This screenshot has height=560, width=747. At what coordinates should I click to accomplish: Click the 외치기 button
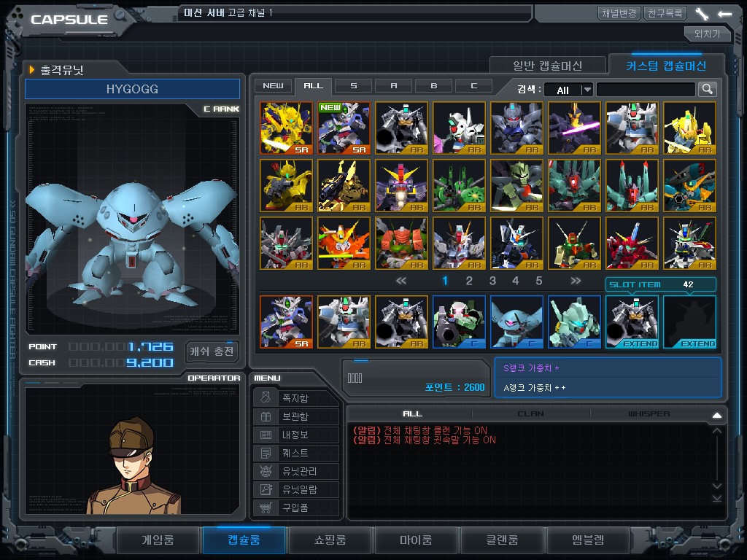point(707,34)
